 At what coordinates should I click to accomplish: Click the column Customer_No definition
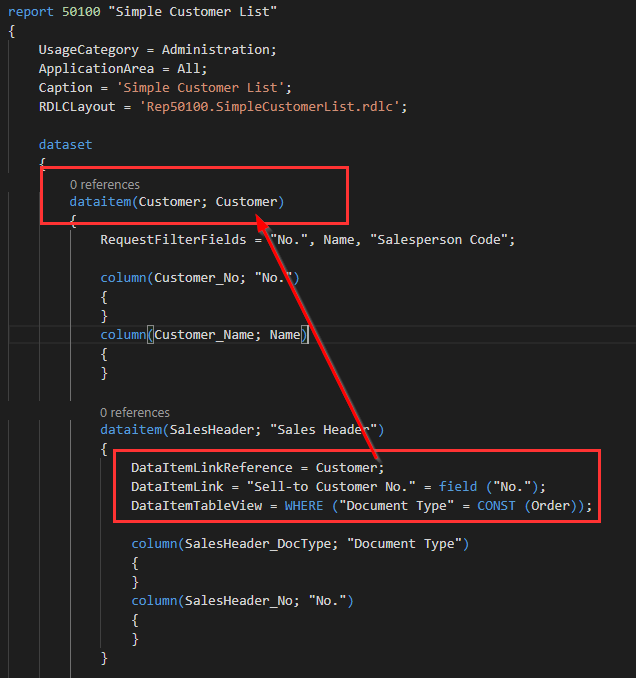200,278
